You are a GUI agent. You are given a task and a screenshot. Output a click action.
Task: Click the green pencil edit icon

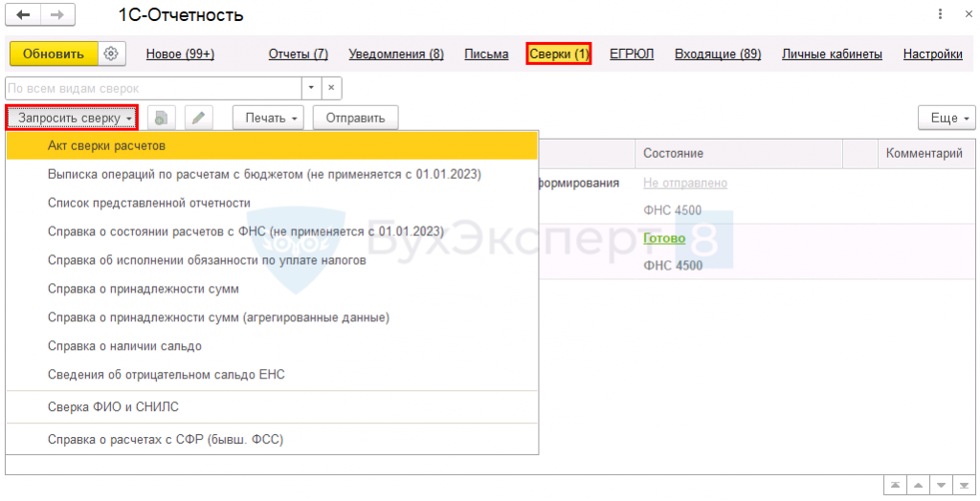point(199,118)
